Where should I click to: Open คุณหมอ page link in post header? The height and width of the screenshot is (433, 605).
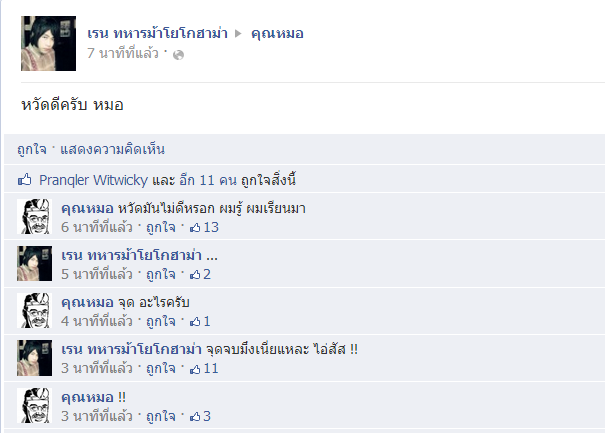[x=277, y=34]
